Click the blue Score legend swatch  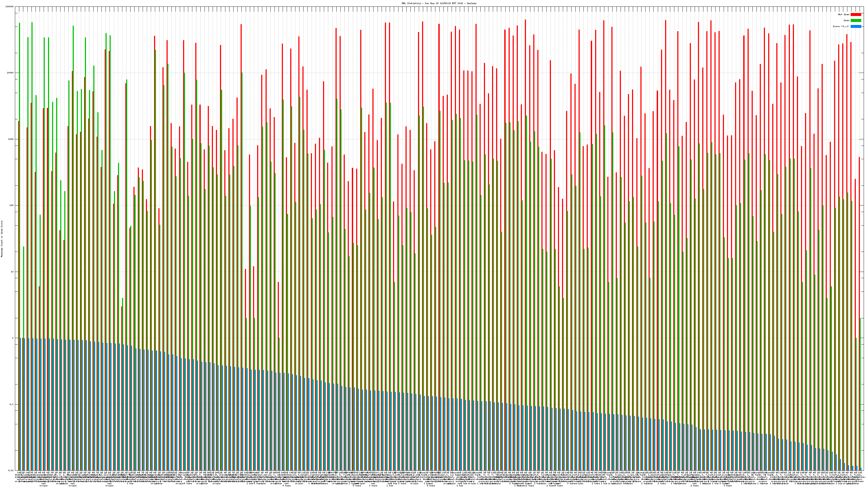click(x=856, y=26)
